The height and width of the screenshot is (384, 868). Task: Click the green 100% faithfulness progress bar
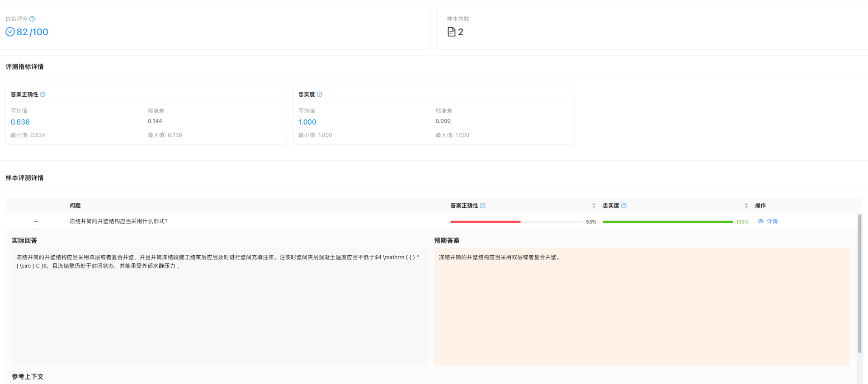tap(667, 222)
